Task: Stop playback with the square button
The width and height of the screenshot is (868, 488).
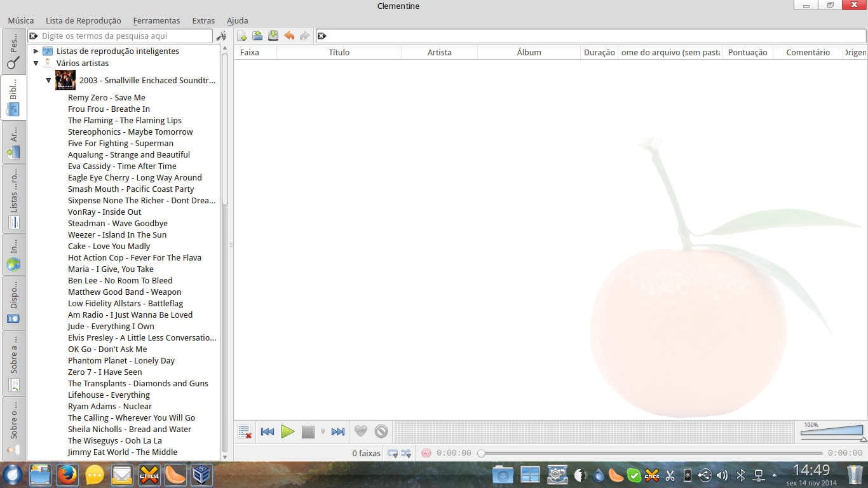Action: click(308, 432)
